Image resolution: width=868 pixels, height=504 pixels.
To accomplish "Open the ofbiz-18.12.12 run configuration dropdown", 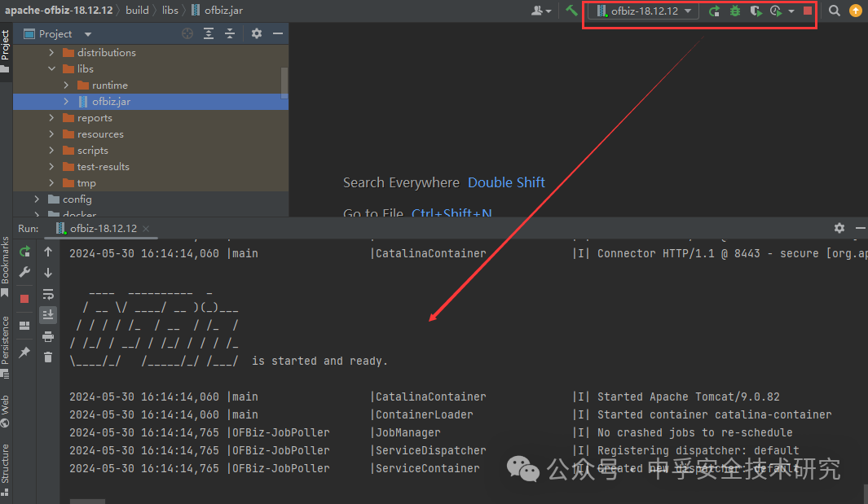I will 644,11.
